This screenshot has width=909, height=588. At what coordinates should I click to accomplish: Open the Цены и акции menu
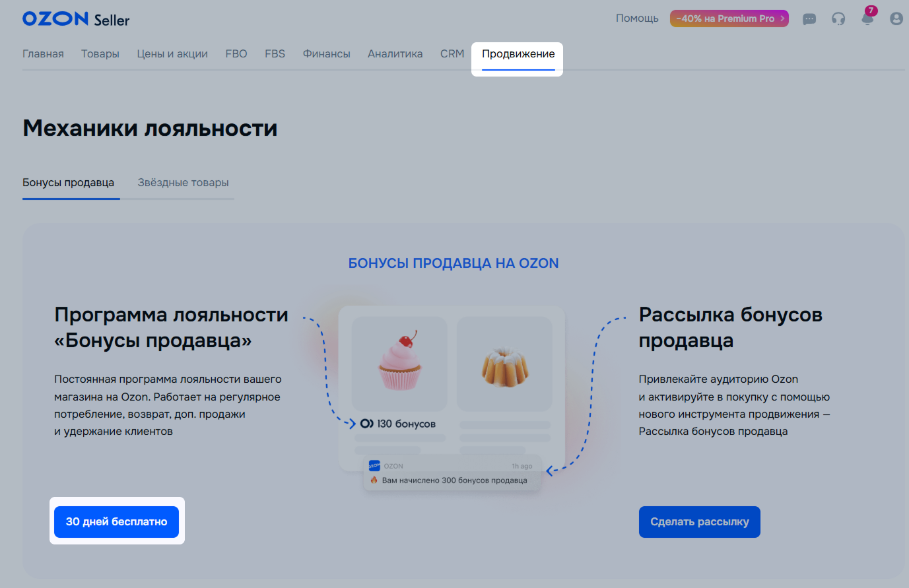point(172,54)
